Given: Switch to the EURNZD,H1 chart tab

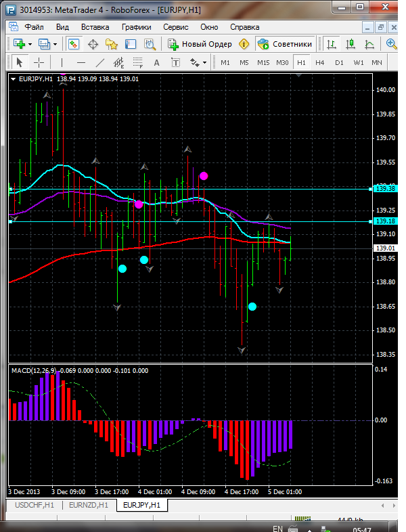Looking at the screenshot, I should pyautogui.click(x=89, y=505).
